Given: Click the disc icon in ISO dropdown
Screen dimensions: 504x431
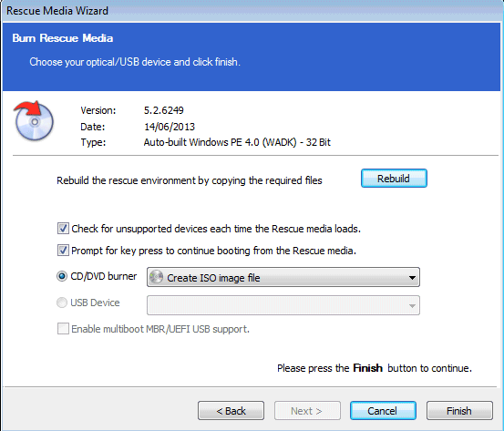Looking at the screenshot, I should click(157, 277).
